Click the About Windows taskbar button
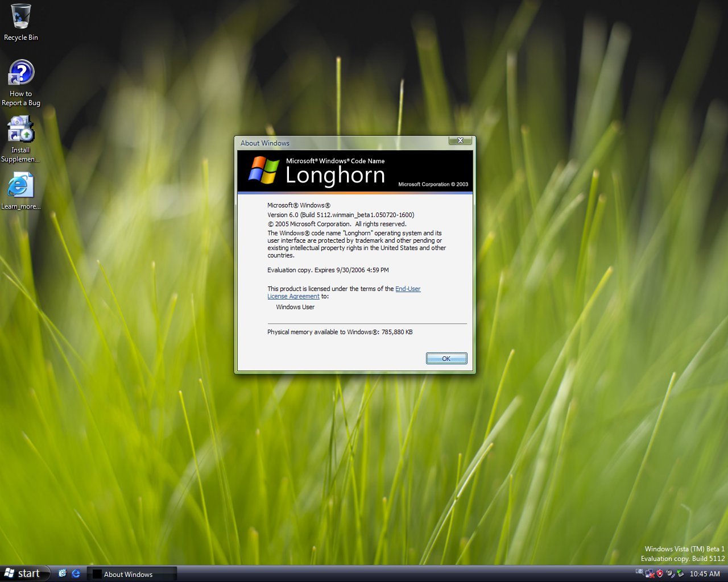 tap(132, 574)
